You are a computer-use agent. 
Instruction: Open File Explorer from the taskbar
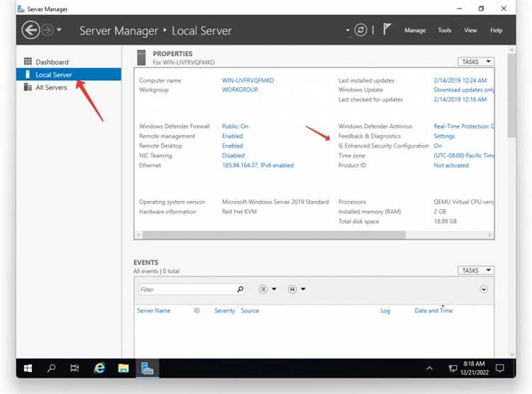[123, 368]
